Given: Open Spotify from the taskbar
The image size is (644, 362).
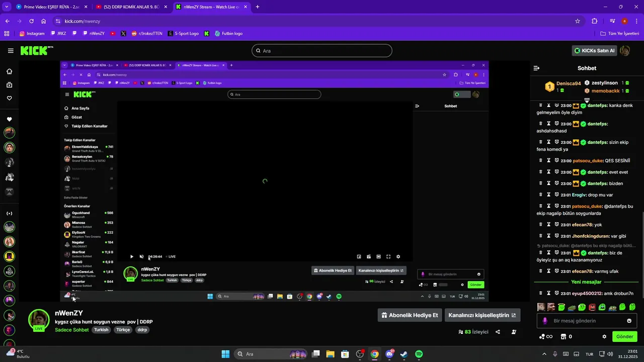Looking at the screenshot, I should coord(419,354).
